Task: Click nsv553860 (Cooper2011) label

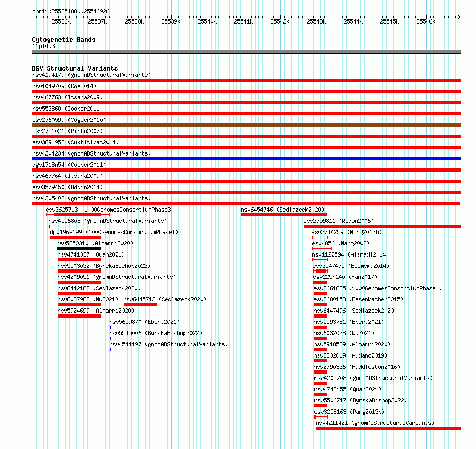Action: click(x=67, y=109)
